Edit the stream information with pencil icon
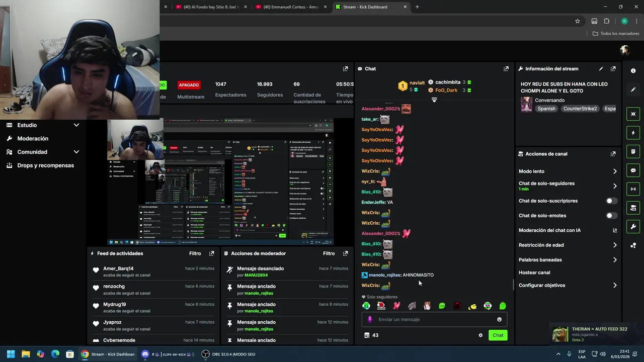Image resolution: width=644 pixels, height=362 pixels. [601, 69]
